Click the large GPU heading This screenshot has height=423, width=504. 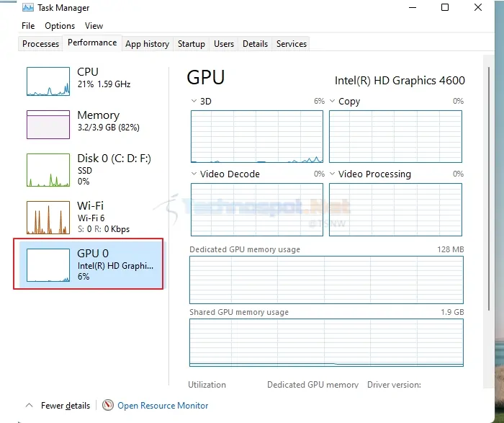pyautogui.click(x=206, y=78)
